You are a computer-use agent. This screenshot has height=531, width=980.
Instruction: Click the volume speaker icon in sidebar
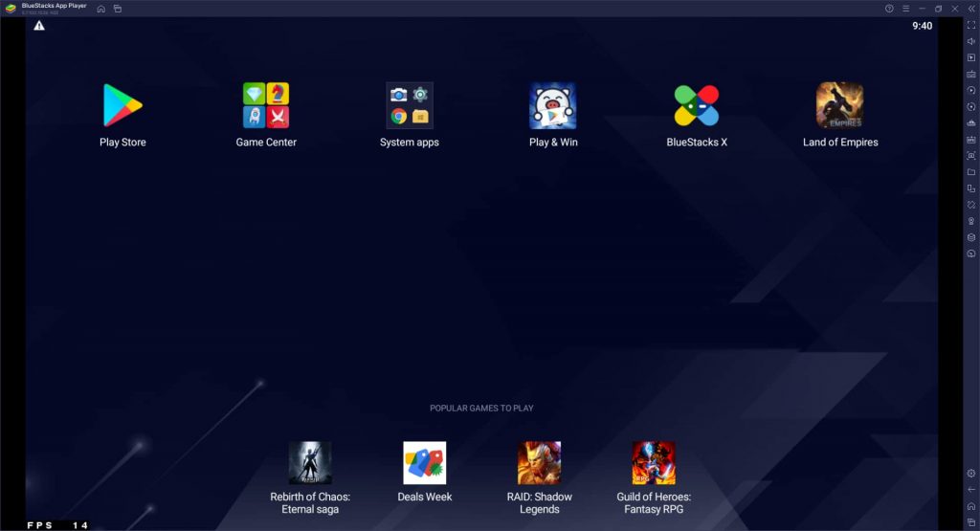pyautogui.click(x=971, y=41)
